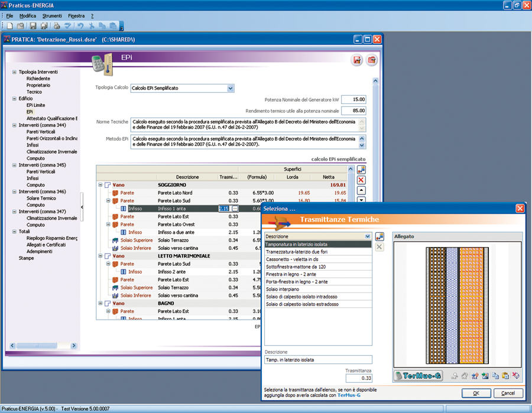Screen dimensions: 532x413
Task: Select Solare Termico in the navigation tree
Action: pos(41,199)
